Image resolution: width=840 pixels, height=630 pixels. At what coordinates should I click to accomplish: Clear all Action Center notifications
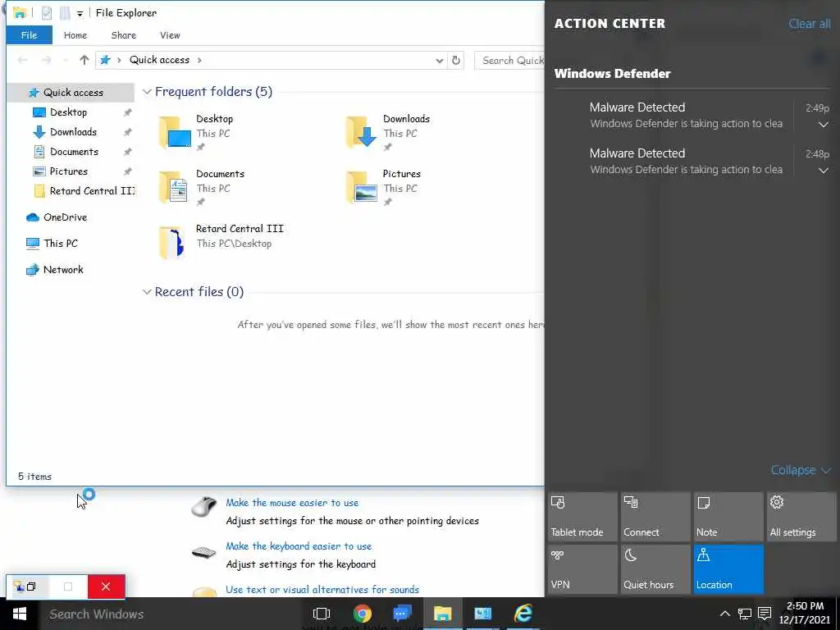pos(809,24)
